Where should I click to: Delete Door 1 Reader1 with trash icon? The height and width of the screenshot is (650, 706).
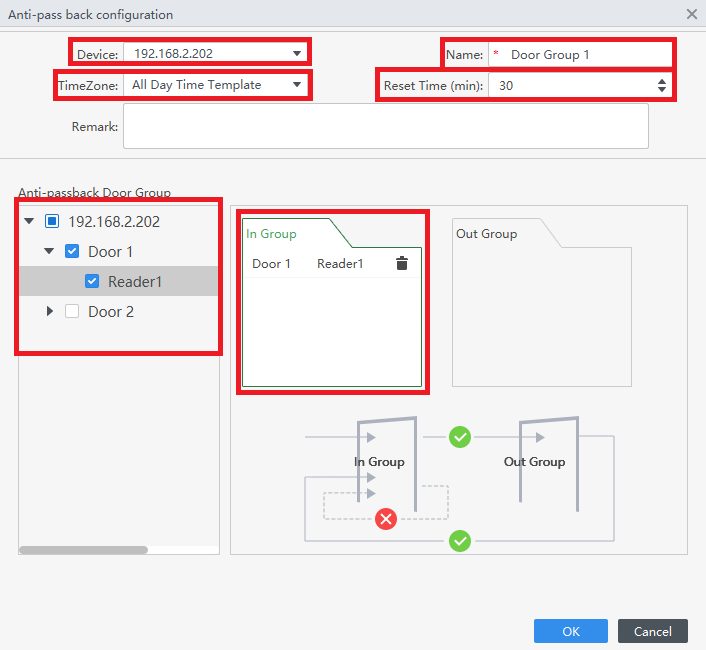[x=402, y=264]
